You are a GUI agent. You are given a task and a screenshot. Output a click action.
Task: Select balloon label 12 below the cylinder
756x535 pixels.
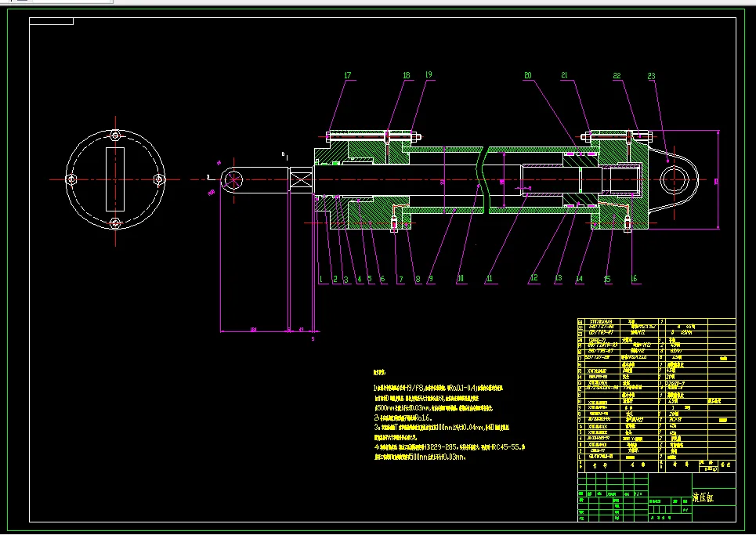[x=534, y=277]
